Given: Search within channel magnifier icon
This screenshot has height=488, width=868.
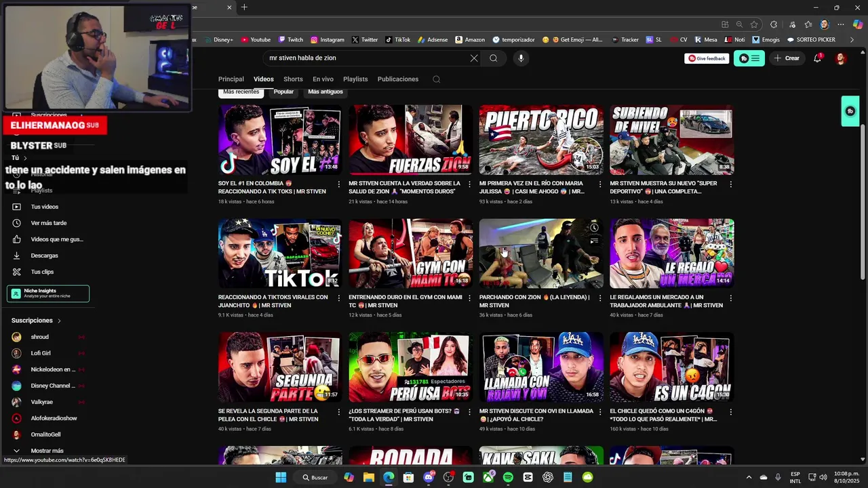Looking at the screenshot, I should click(436, 79).
